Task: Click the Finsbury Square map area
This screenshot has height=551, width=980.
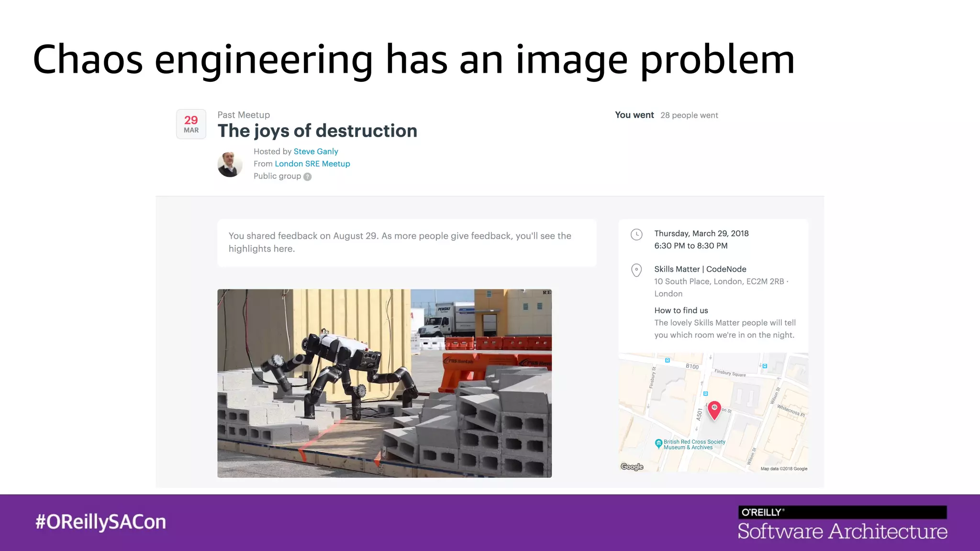Action: tap(730, 373)
